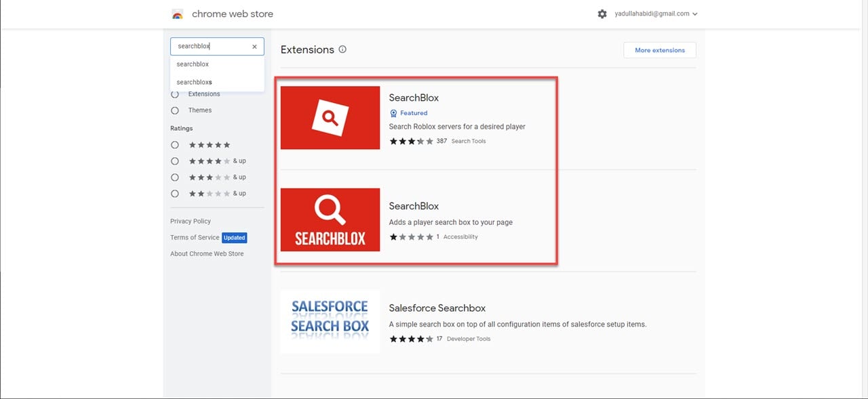Open the first SearchBlox Roblox thumbnail

[x=330, y=118]
